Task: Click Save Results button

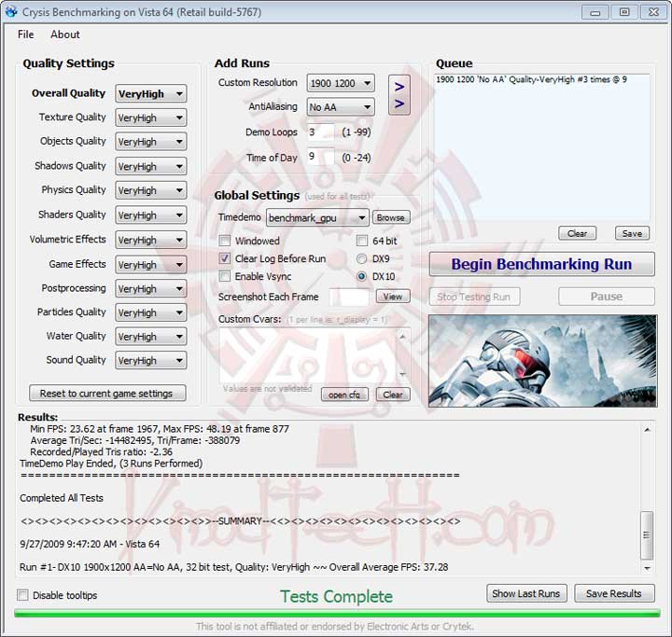Action: coord(614,593)
